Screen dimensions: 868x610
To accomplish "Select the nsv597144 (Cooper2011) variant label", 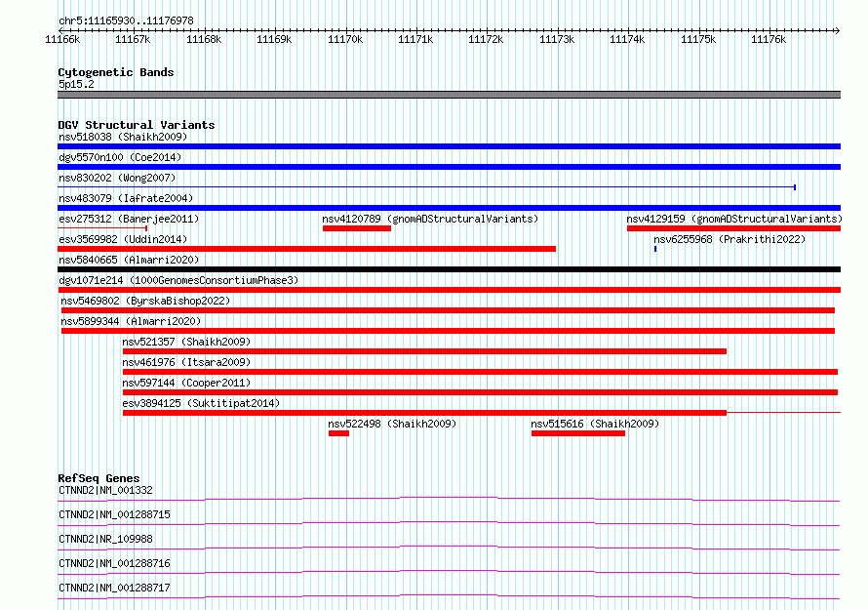I will pos(186,383).
